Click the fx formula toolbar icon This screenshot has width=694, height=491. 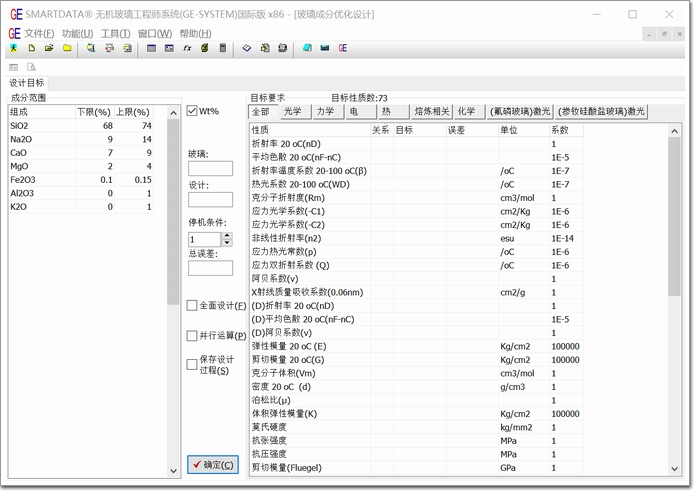[x=187, y=48]
